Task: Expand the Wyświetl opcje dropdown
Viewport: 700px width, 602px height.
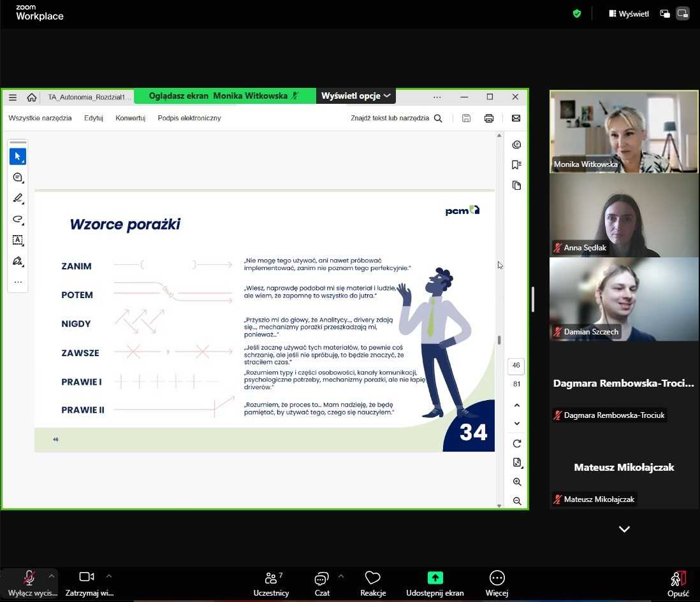Action: pyautogui.click(x=356, y=96)
